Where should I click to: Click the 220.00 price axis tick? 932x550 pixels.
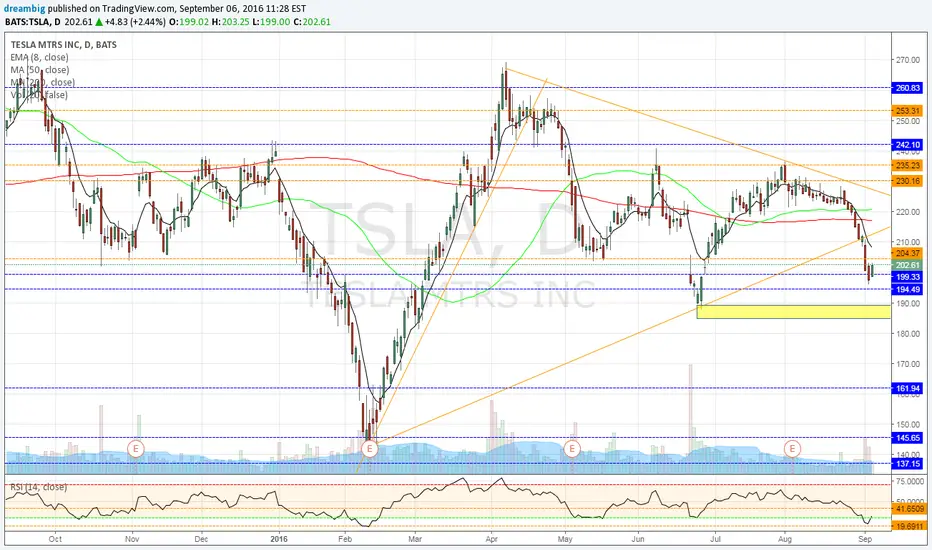[x=908, y=212]
